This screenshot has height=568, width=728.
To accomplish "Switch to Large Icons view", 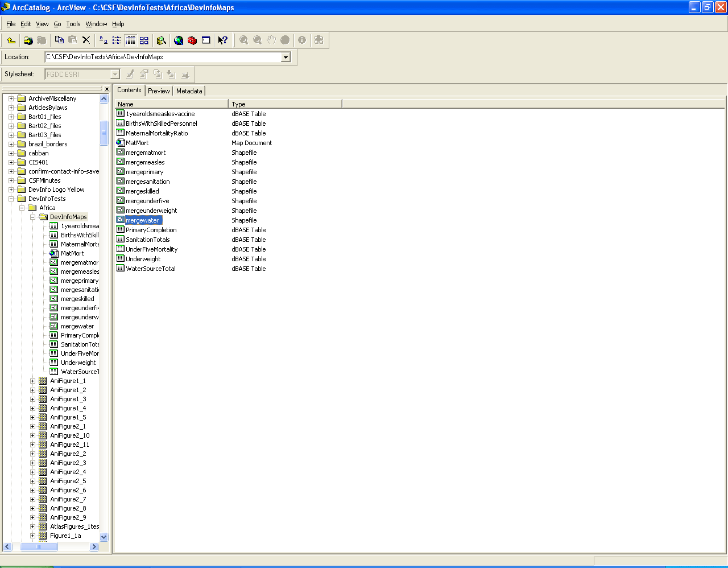I will tap(104, 40).
